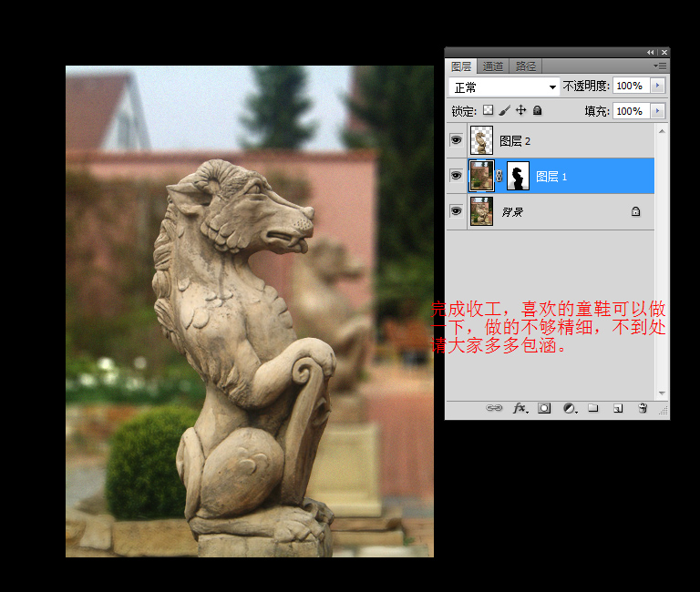Screen dimensions: 700x592
Task: Open the blend mode 正常 dropdown
Action: [504, 87]
